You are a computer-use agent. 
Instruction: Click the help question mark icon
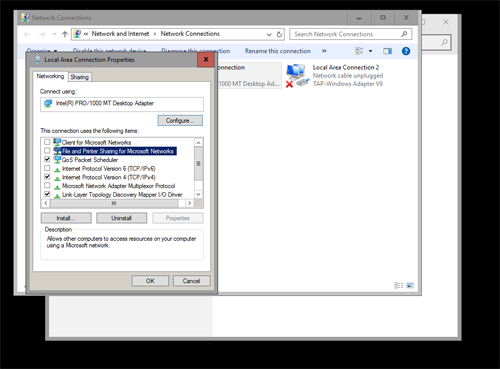[x=406, y=51]
